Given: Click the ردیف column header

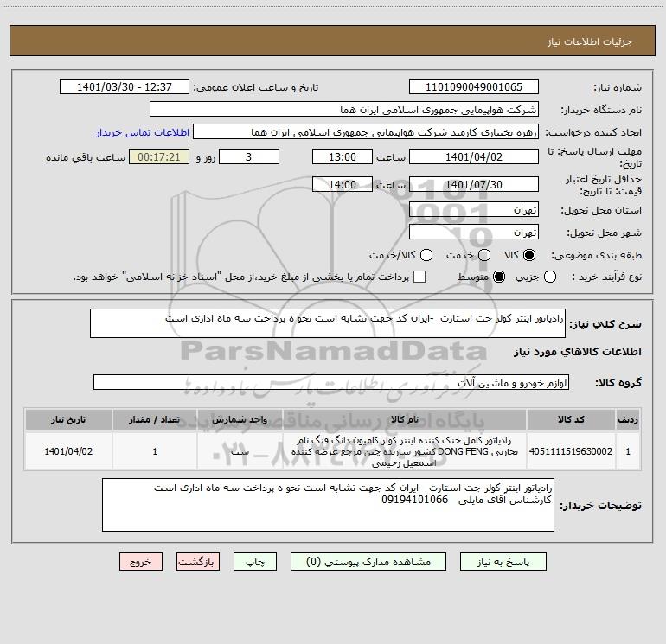Looking at the screenshot, I should (x=628, y=419).
